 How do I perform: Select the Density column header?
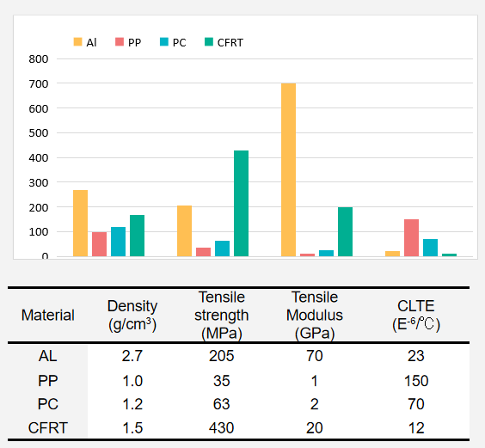pyautogui.click(x=132, y=316)
